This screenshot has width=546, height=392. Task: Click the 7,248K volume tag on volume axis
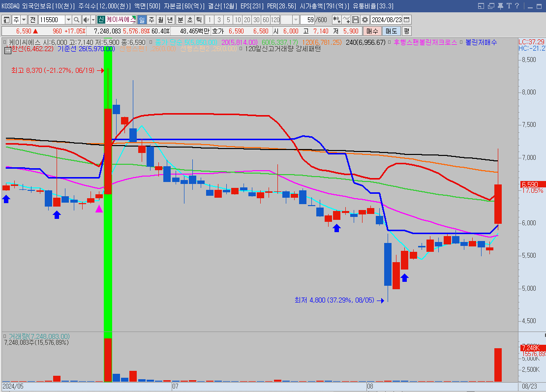click(x=532, y=348)
